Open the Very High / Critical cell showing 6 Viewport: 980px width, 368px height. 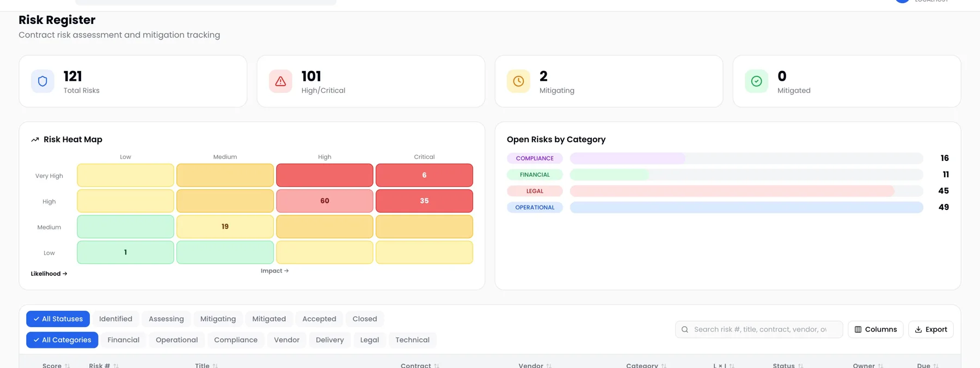point(424,175)
